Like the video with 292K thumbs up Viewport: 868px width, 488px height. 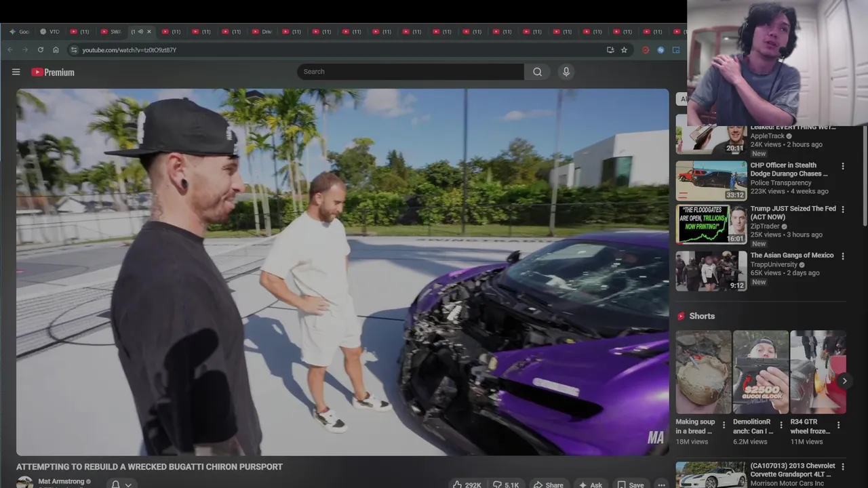[x=467, y=485]
